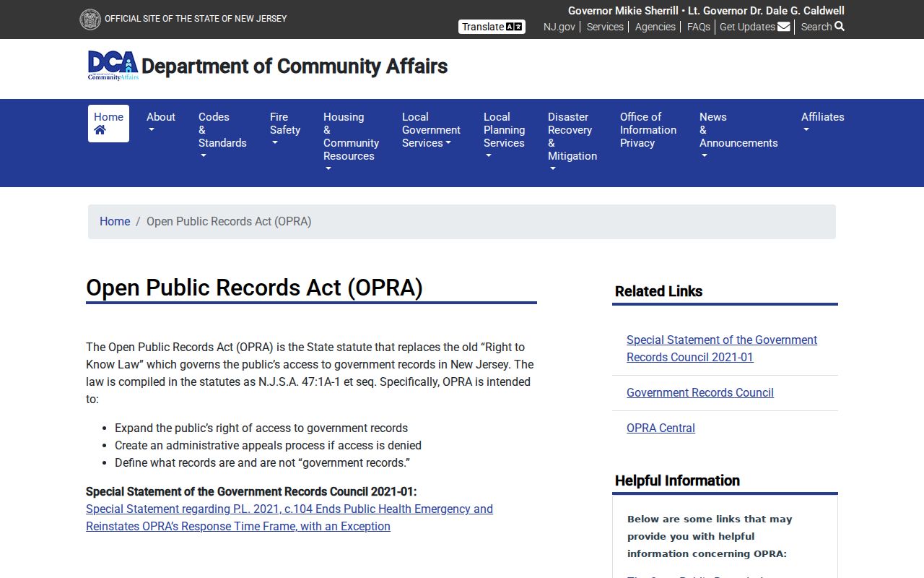Click the Open Public Records Act heading

tap(254, 288)
